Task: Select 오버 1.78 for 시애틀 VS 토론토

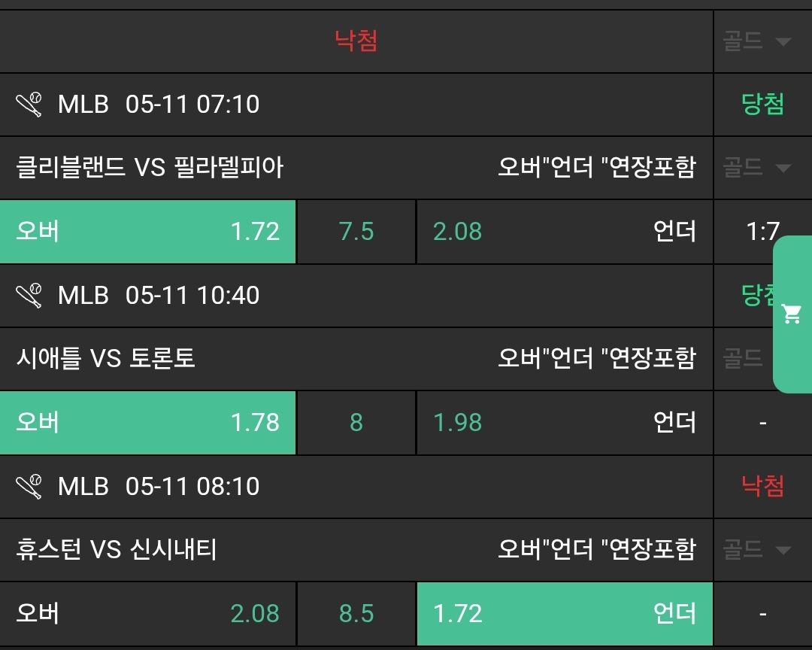Action: pyautogui.click(x=148, y=423)
